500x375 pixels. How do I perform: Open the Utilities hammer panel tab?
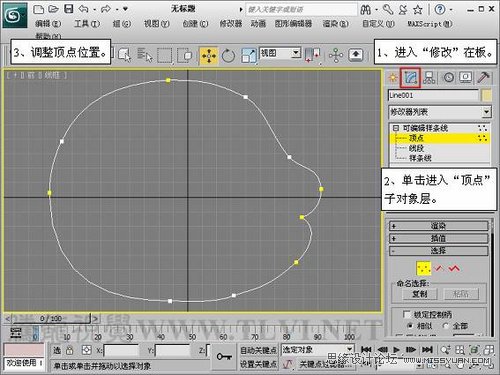pos(483,78)
